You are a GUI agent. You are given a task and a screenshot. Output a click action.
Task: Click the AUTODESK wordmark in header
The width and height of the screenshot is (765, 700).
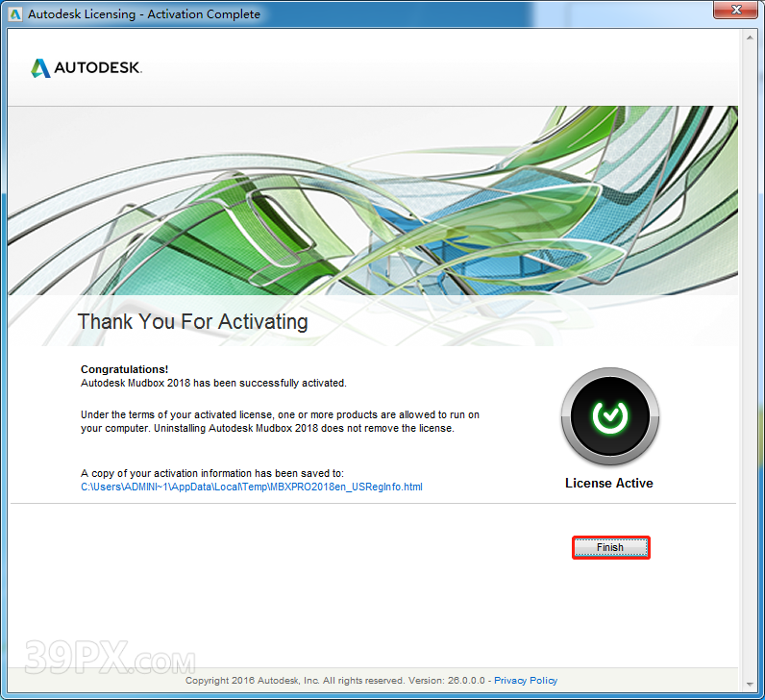[x=97, y=68]
